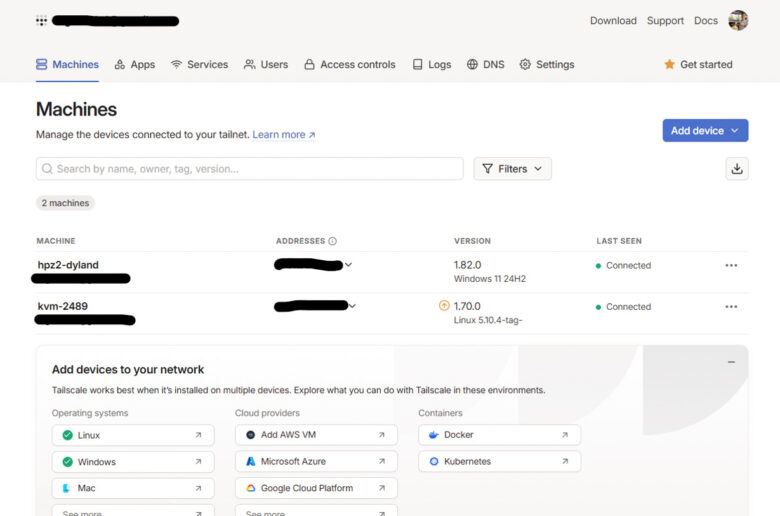The width and height of the screenshot is (780, 516).
Task: Click the Docker row external arrow icon
Action: (565, 435)
